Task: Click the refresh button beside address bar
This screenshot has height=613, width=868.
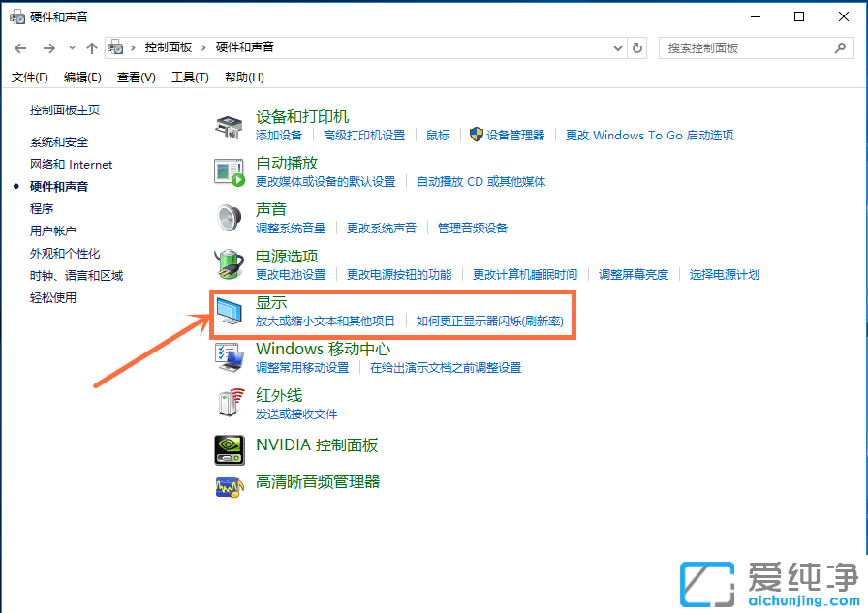Action: point(637,47)
